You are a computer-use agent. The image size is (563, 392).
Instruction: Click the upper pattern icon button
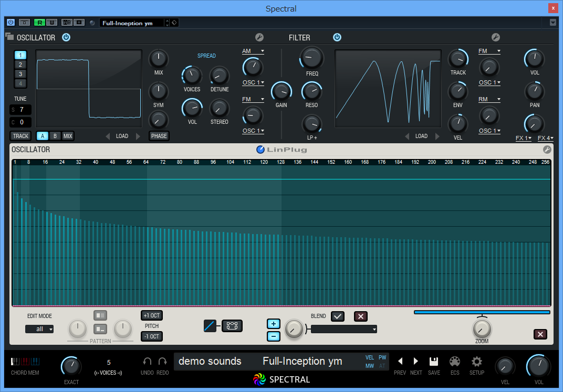100,315
